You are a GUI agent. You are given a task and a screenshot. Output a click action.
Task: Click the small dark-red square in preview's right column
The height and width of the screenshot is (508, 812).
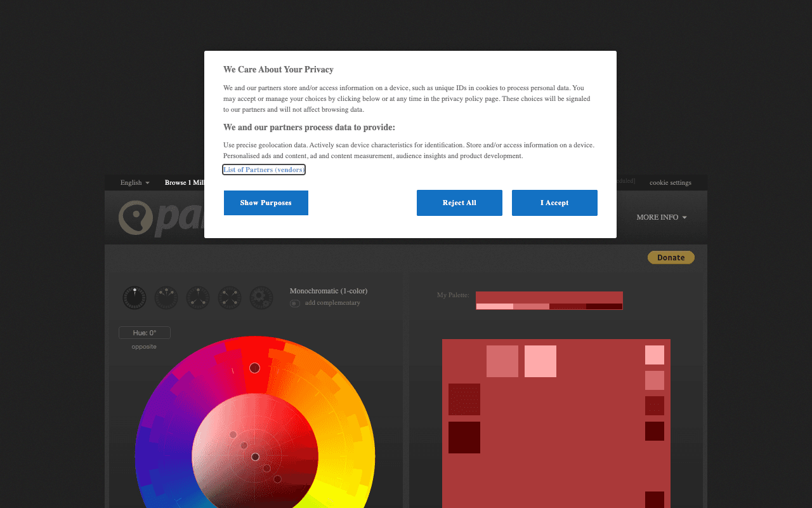pyautogui.click(x=655, y=406)
